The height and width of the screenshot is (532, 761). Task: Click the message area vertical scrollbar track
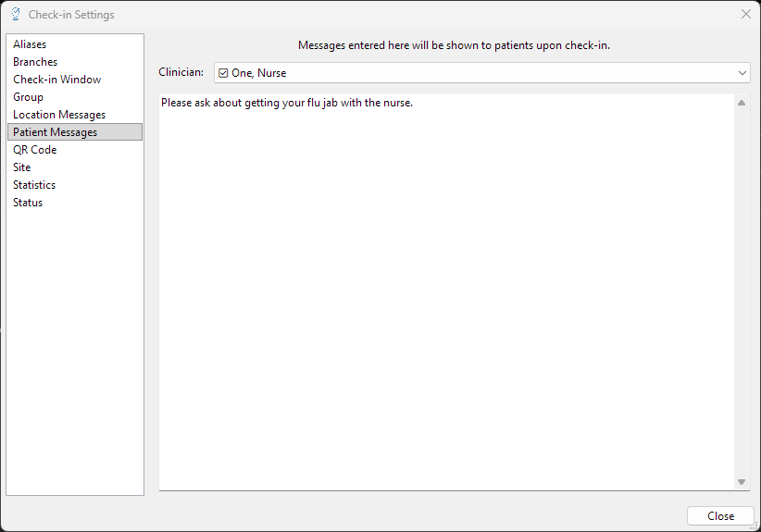click(x=742, y=291)
